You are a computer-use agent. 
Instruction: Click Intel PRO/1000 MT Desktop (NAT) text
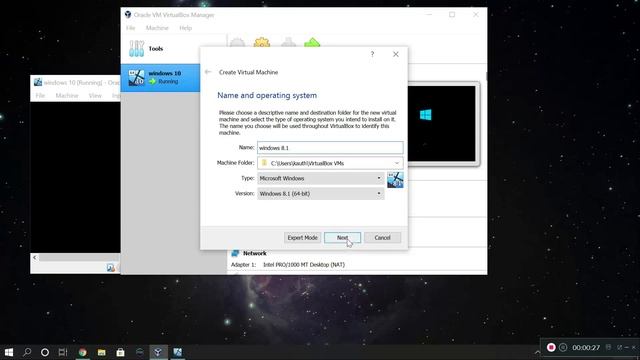point(304,265)
